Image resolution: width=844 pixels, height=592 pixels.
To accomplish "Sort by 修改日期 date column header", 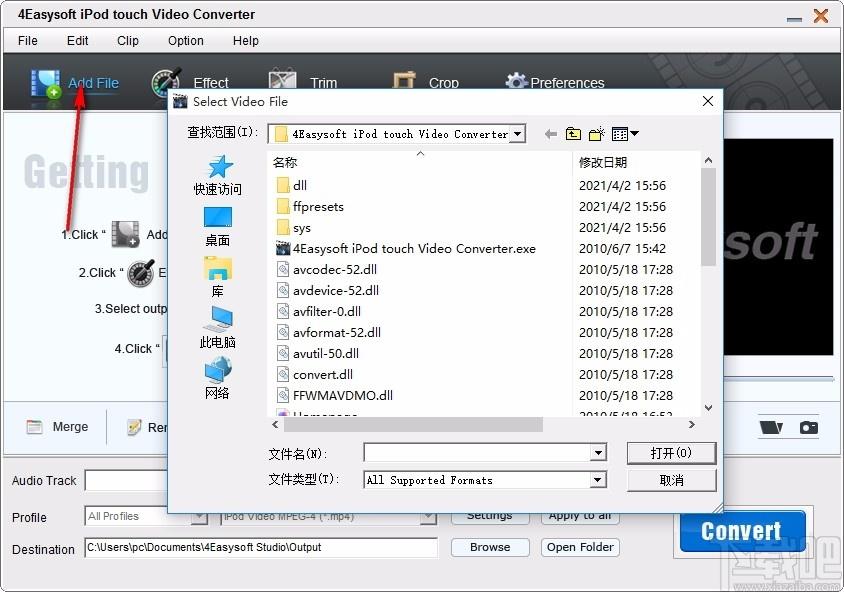I will pos(603,163).
